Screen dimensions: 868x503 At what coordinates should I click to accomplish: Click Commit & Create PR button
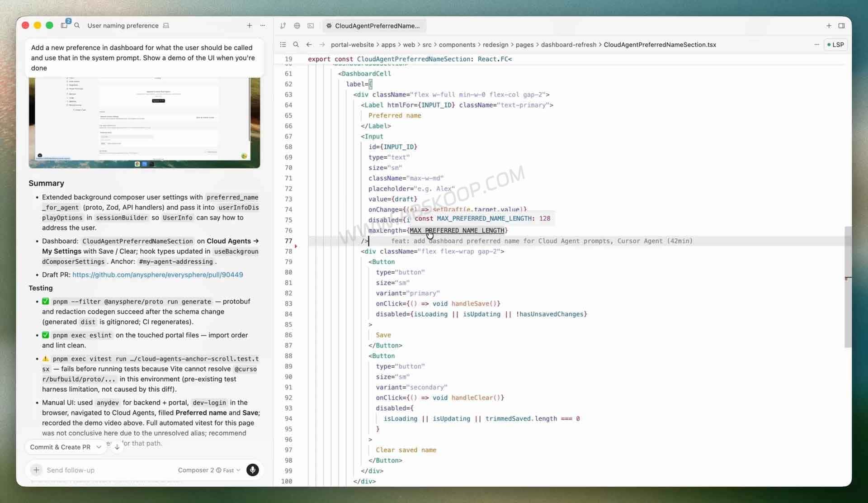coord(60,447)
